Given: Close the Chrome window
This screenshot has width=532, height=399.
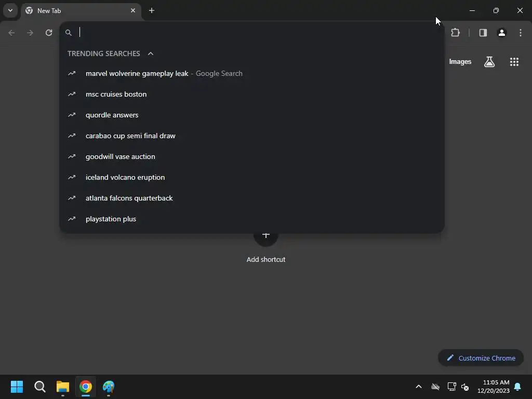Looking at the screenshot, I should 520,10.
